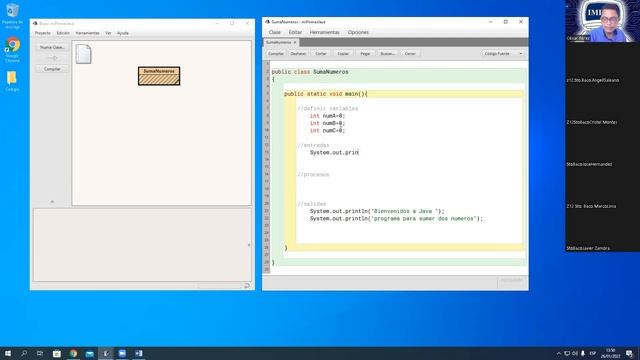Open the Edición menu in BlueJ main window

(x=63, y=33)
